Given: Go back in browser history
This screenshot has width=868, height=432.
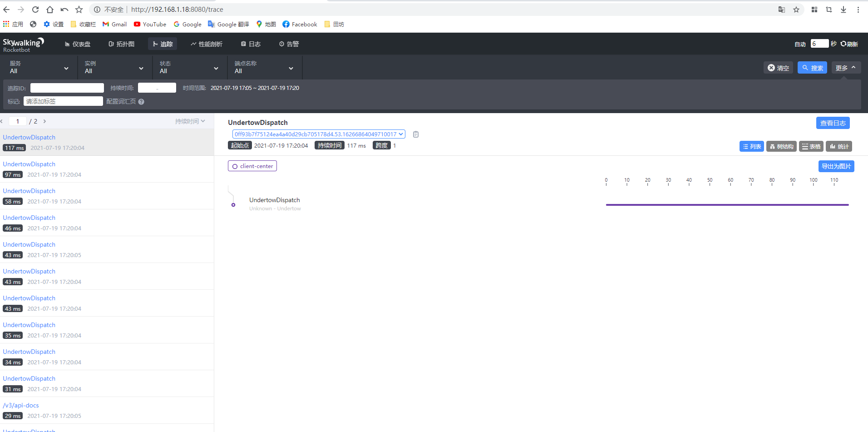Looking at the screenshot, I should pos(6,10).
